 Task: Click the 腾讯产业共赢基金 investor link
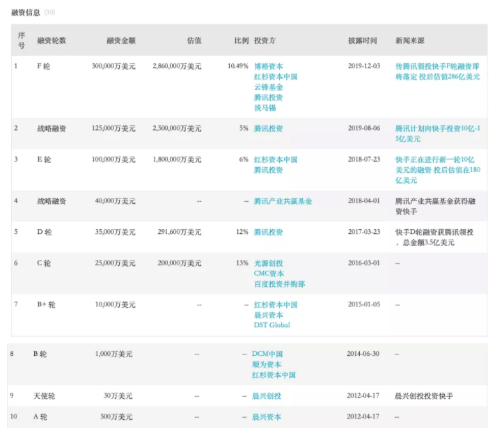tap(283, 201)
